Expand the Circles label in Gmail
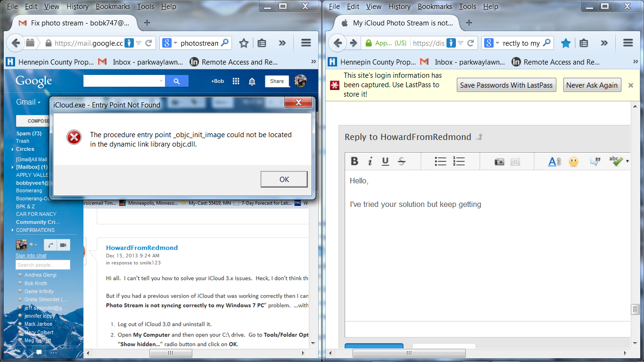644x362 pixels. point(13,149)
